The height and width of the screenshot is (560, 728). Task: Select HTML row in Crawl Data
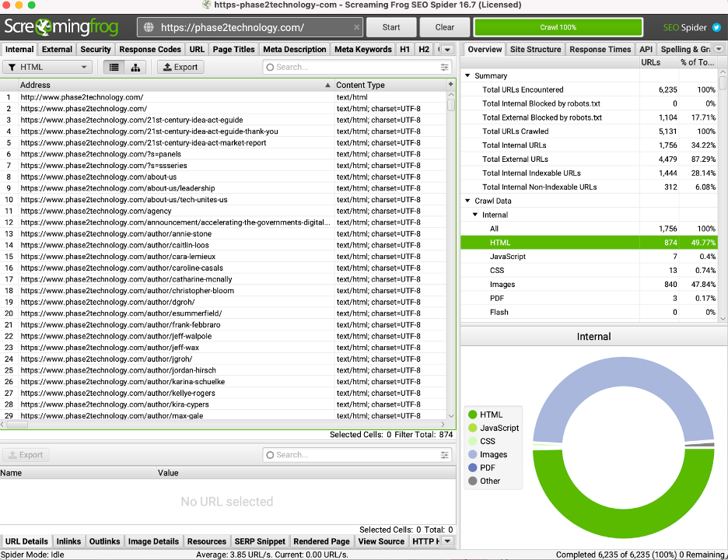pyautogui.click(x=589, y=243)
